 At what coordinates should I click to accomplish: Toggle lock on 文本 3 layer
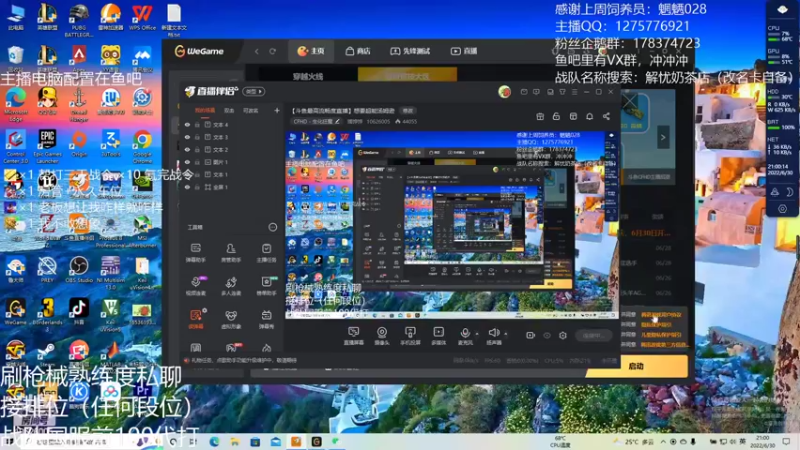tap(197, 137)
